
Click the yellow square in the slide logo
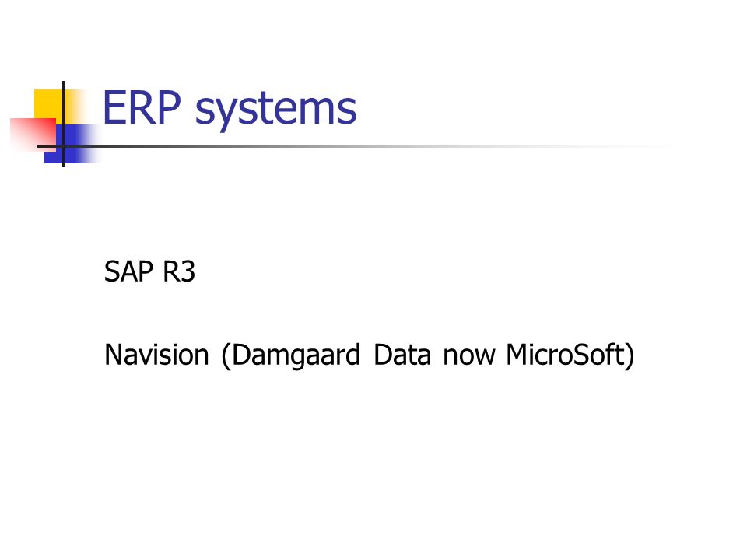(x=47, y=104)
